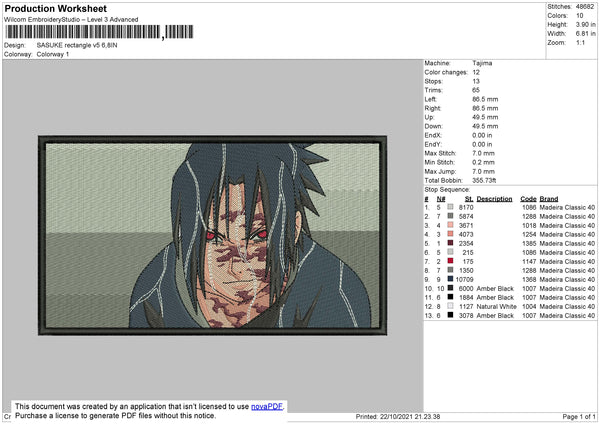This screenshot has height=424, width=600.
Task: Click the stitch count 10709 in row 9
Action: pyautogui.click(x=465, y=279)
